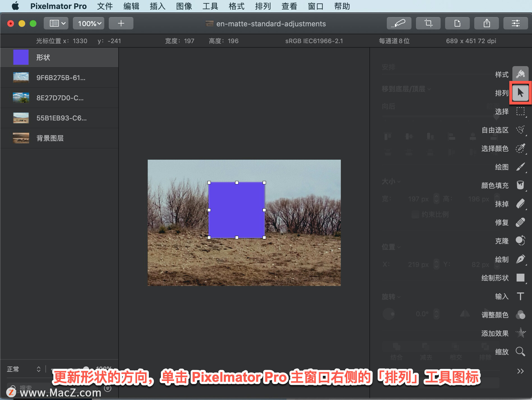Expand the 大小 section header
Image resolution: width=532 pixels, height=400 pixels.
coord(391,182)
